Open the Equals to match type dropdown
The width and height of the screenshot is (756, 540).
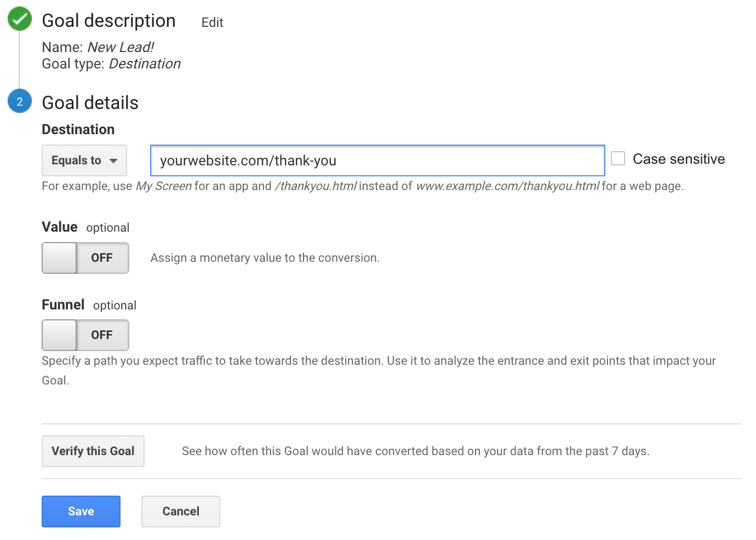tap(84, 160)
